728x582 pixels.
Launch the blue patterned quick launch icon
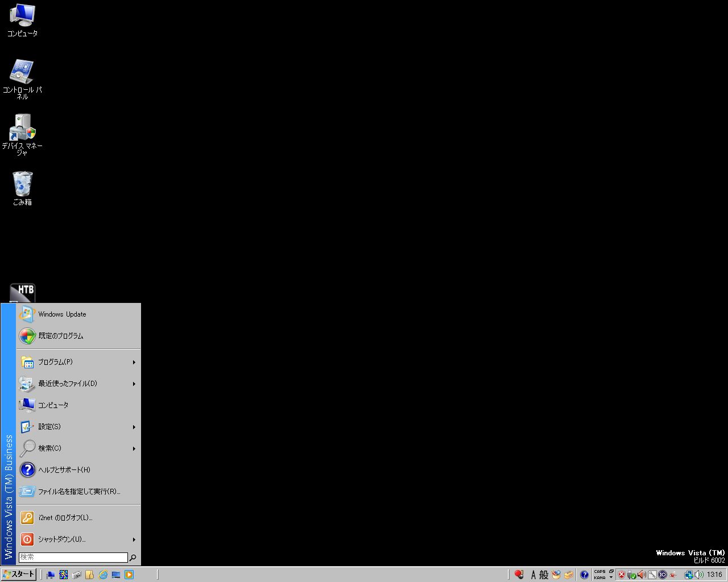pyautogui.click(x=64, y=575)
